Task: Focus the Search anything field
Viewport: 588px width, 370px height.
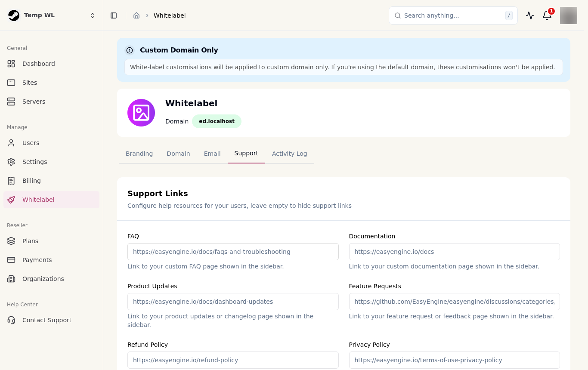Action: point(453,15)
